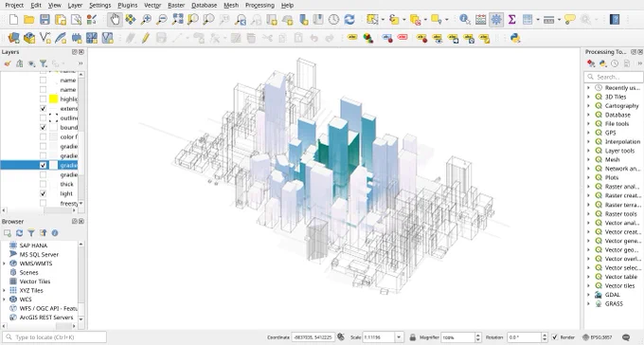Toggle the Render checkbox in status bar
The height and width of the screenshot is (345, 644).
pos(554,337)
